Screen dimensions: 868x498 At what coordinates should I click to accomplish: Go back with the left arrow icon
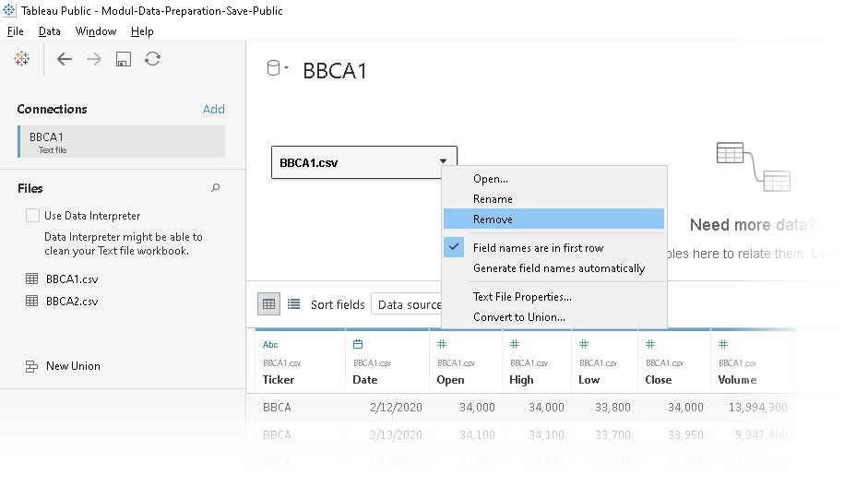(x=65, y=59)
